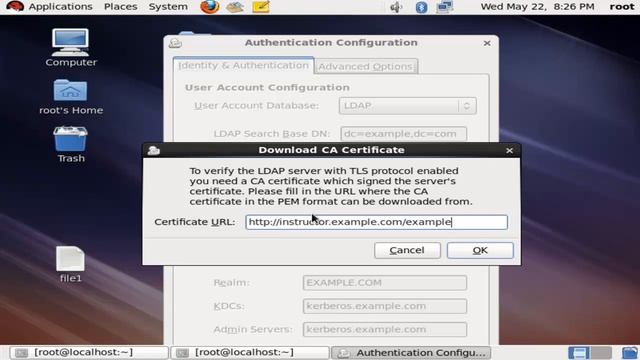Viewport: 640px width, 360px height.
Task: Open the notes panel icon
Action: coord(261,7)
